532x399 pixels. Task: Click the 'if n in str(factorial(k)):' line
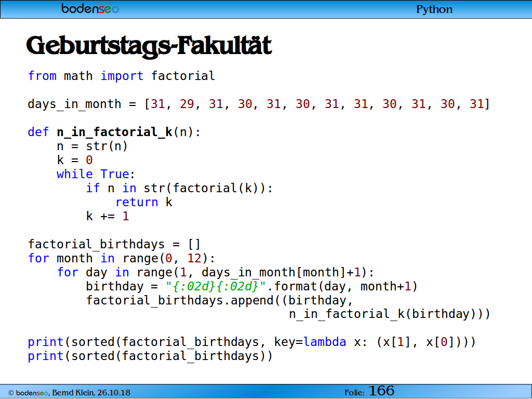[x=179, y=188]
